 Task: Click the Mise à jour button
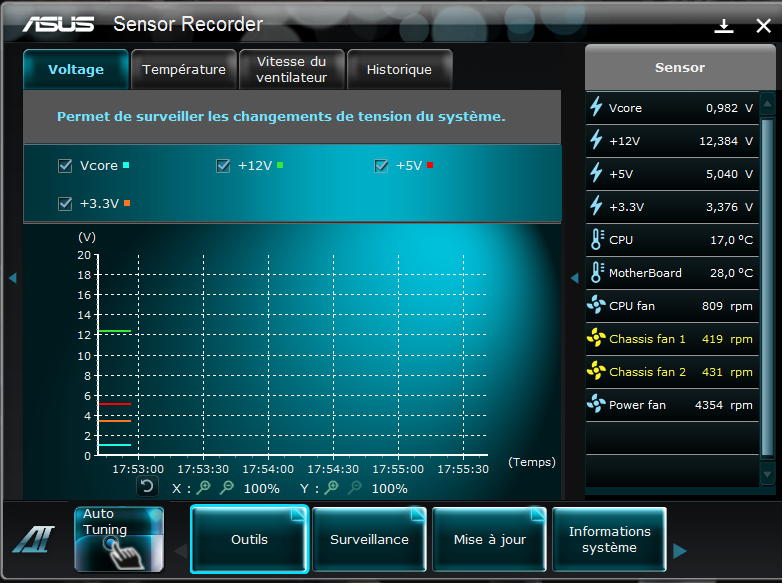tap(489, 540)
